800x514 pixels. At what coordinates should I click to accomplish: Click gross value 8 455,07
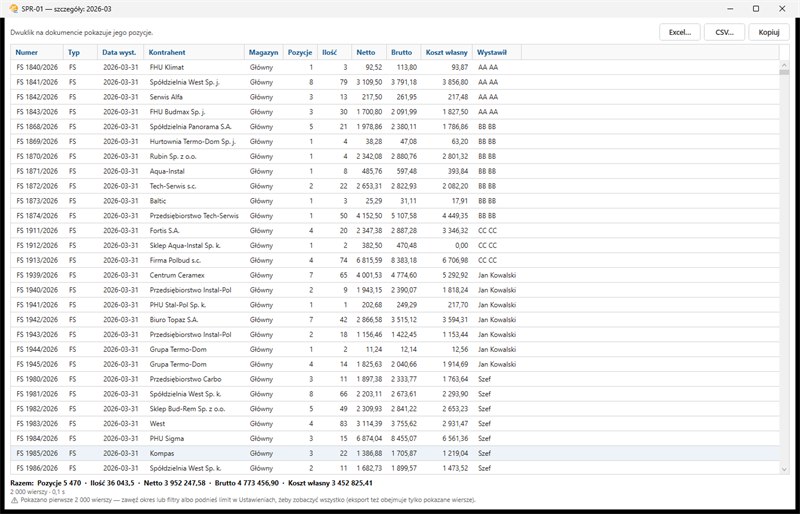click(x=404, y=438)
